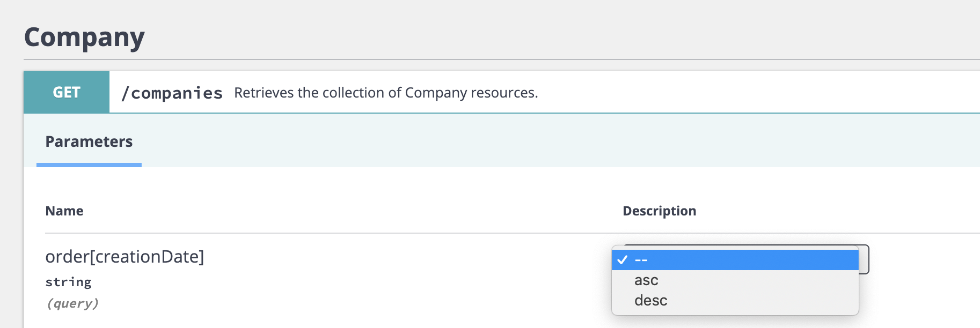Collapse the Company tag section heading

click(x=84, y=38)
